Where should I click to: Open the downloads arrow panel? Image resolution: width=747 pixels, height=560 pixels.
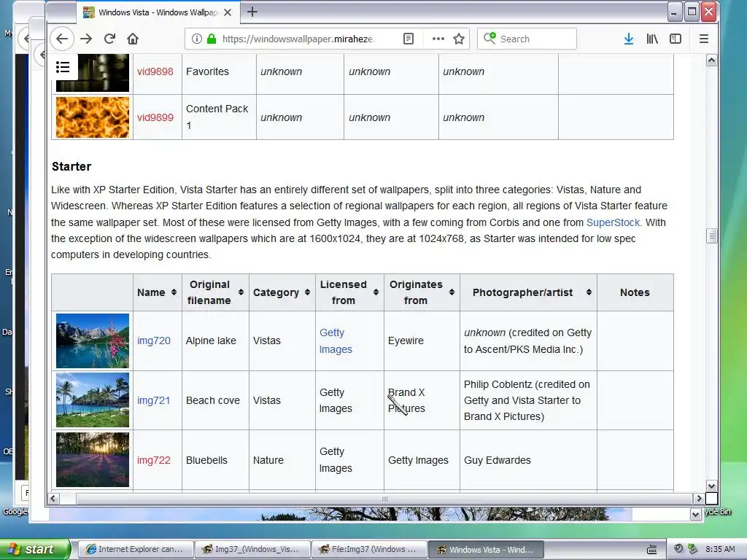pos(629,39)
